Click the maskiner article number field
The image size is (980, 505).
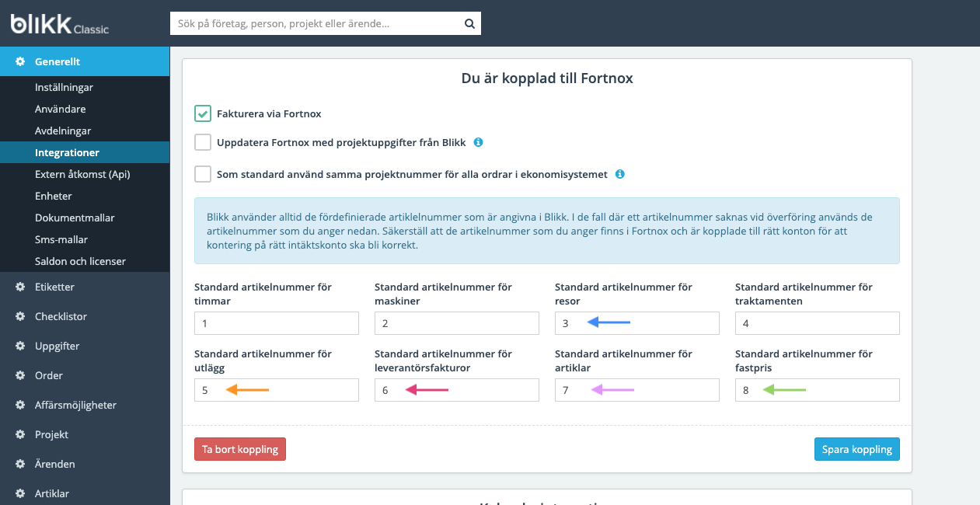(457, 323)
